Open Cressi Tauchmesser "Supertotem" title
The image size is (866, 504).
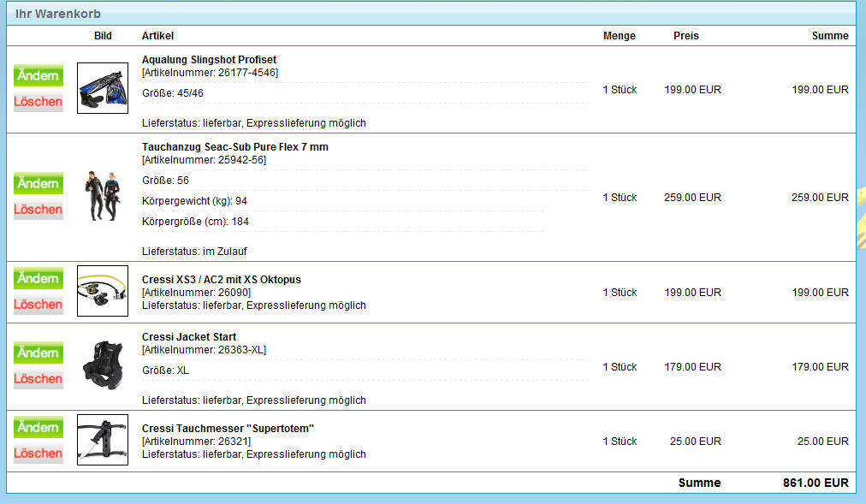pos(228,429)
